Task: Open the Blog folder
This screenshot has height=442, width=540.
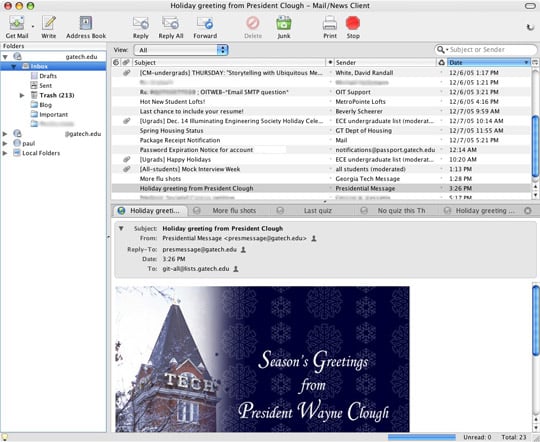Action: click(x=45, y=105)
